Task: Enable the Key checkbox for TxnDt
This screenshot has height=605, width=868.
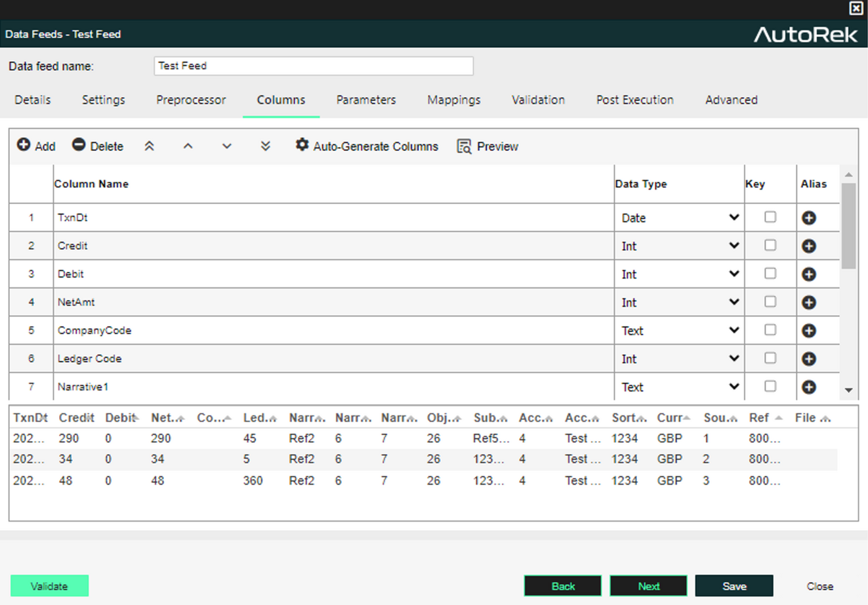Action: 770,217
